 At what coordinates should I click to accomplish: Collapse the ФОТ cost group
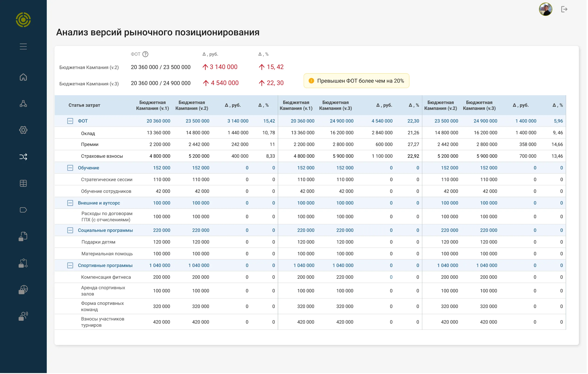(70, 121)
